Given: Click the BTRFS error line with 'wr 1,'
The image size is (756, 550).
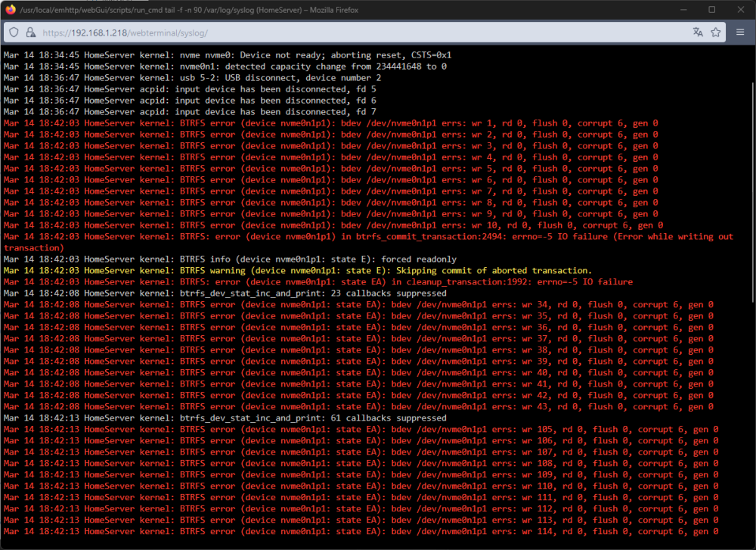Looking at the screenshot, I should pos(331,123).
